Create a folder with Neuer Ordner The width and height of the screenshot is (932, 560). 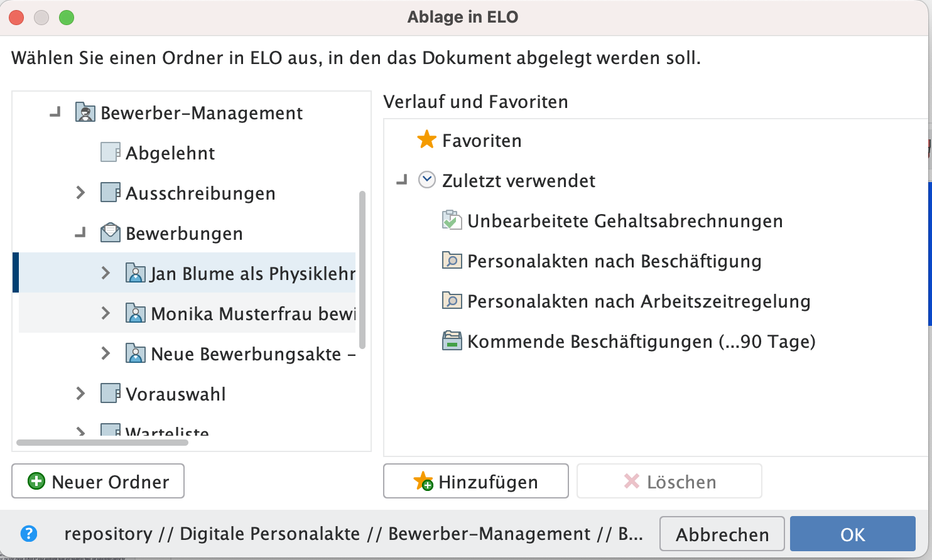tap(97, 481)
